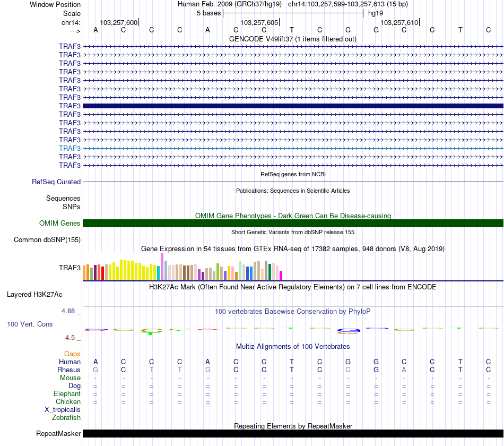Click the 5 bases scale bar
Image resolution: width=504 pixels, height=446 pixels.
coord(293,13)
